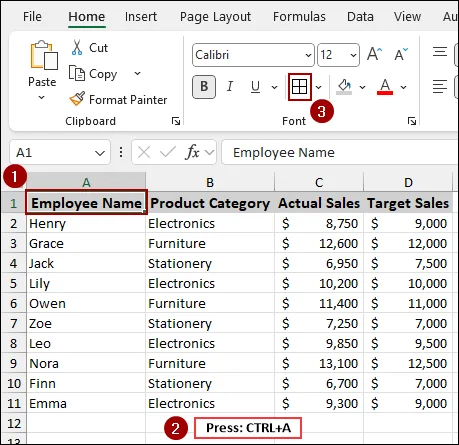
Task: Click the formula bar showing Employee Name
Action: point(340,152)
